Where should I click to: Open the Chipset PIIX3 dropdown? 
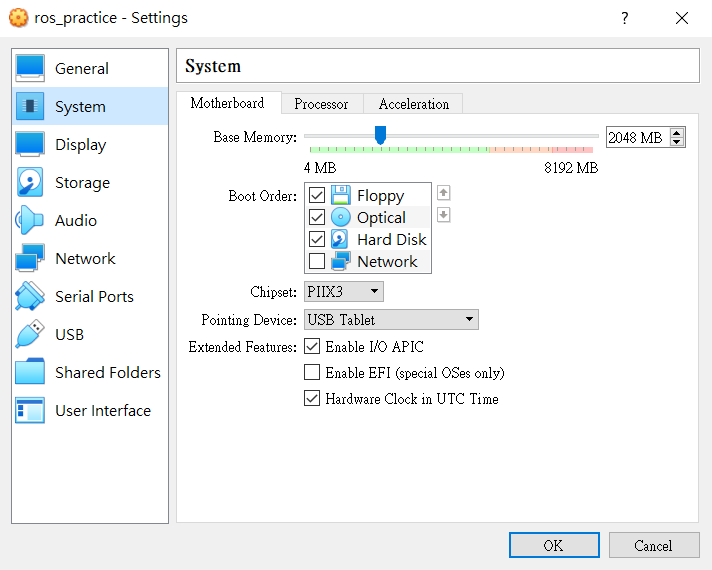(344, 291)
